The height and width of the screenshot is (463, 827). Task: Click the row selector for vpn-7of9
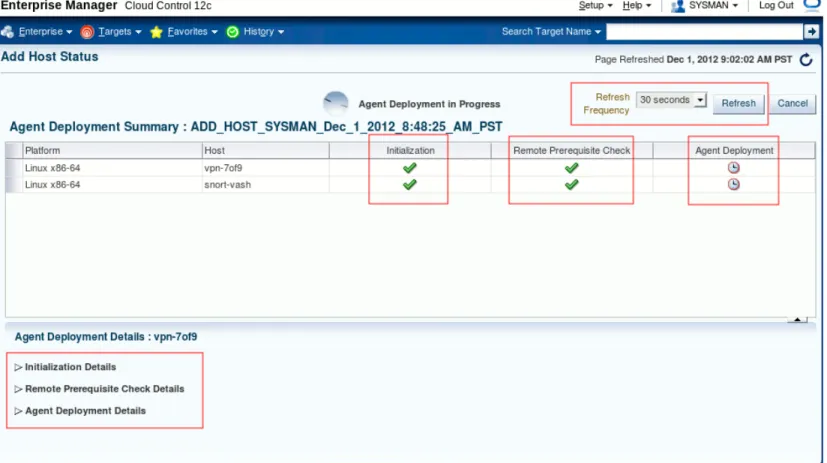coord(14,168)
